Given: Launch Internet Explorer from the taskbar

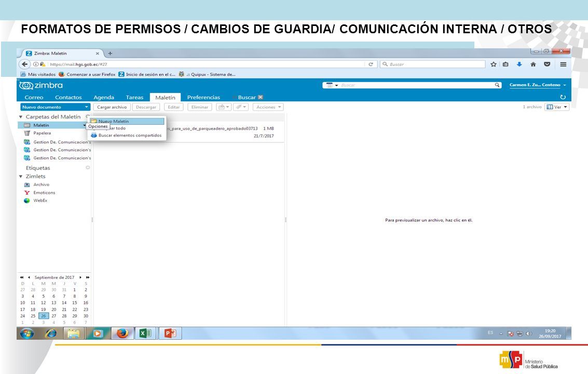Looking at the screenshot, I should pyautogui.click(x=51, y=333).
